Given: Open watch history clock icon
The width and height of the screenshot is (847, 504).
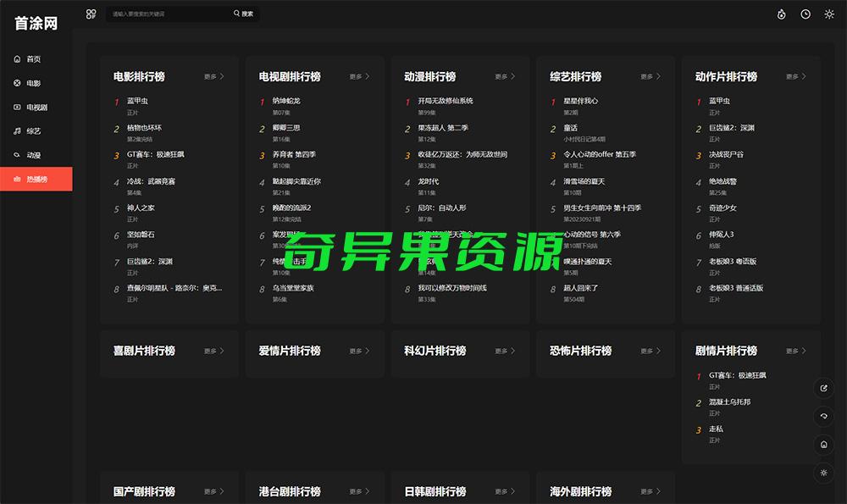Looking at the screenshot, I should coord(805,14).
